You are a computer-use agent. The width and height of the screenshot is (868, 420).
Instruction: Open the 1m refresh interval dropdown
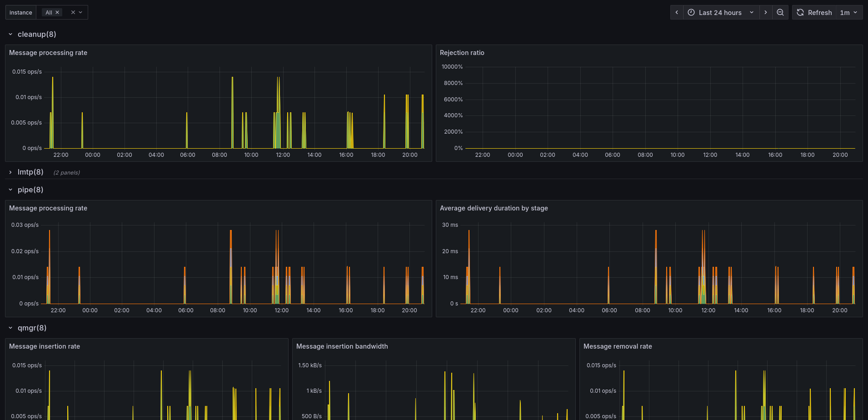pos(848,12)
